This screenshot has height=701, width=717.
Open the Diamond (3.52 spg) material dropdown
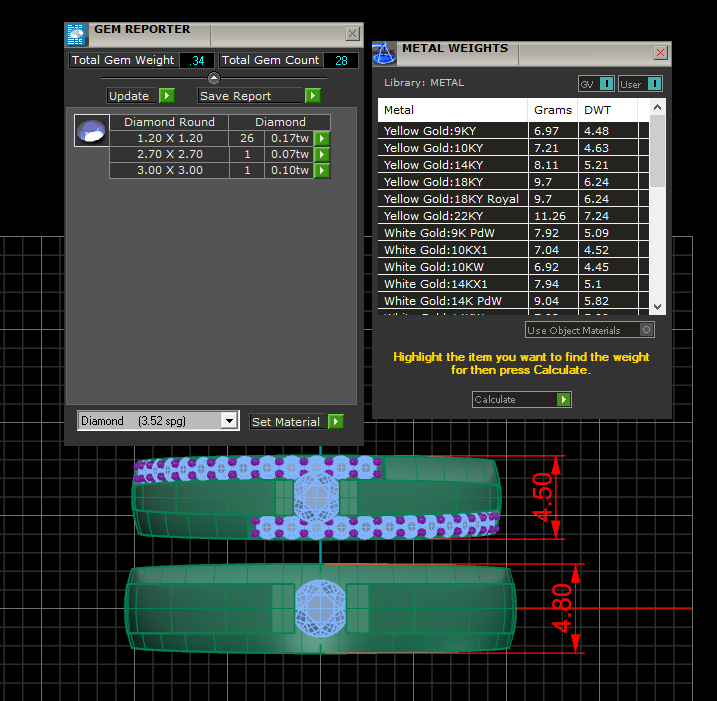[x=229, y=422]
